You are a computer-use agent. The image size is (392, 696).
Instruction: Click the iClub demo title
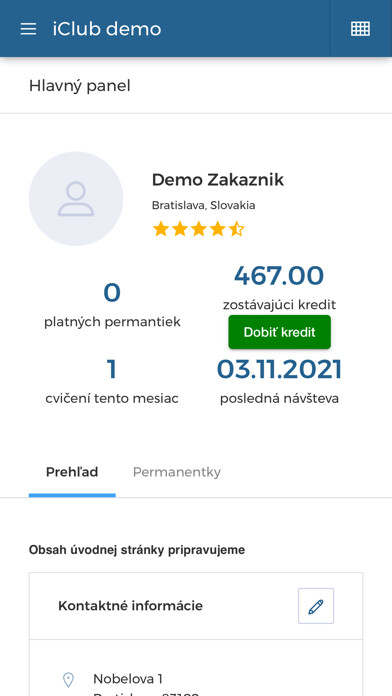click(107, 29)
